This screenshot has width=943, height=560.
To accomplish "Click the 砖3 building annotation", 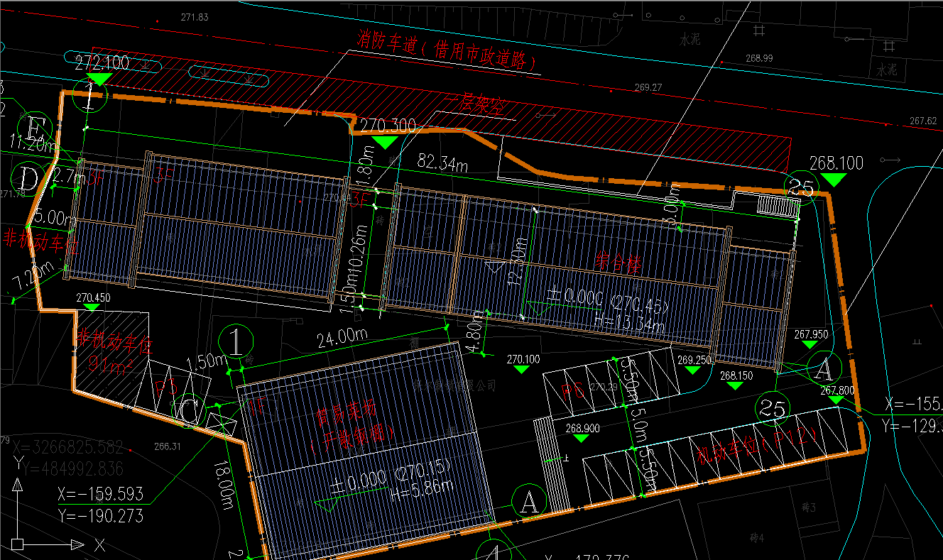I will [809, 507].
